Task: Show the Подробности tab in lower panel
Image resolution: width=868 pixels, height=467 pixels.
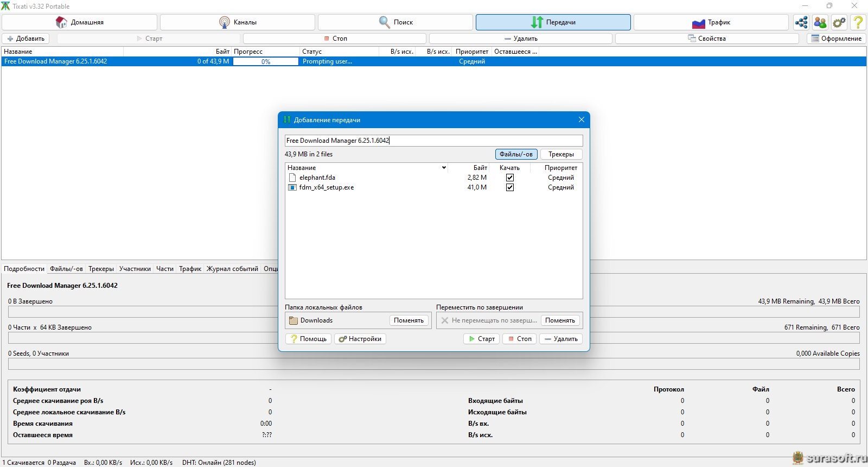Action: (24, 269)
